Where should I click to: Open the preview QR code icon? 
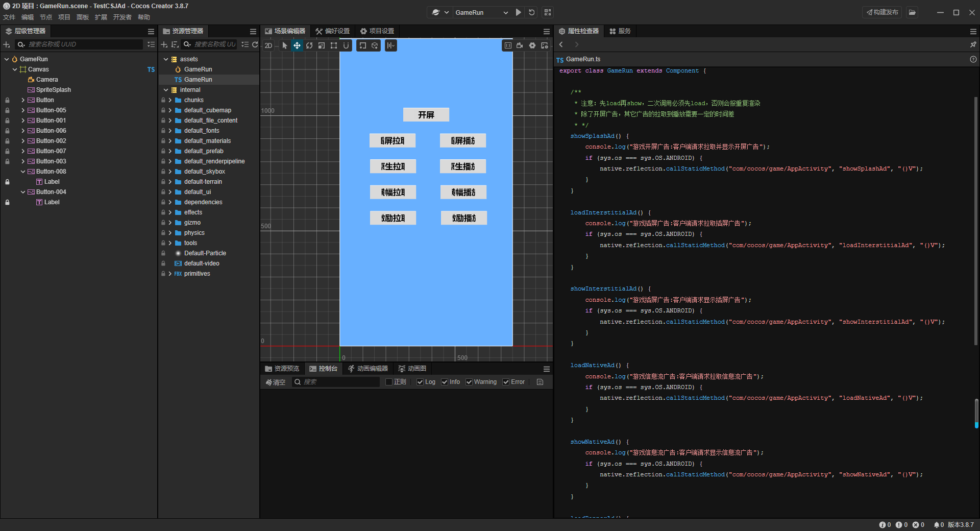pos(548,12)
